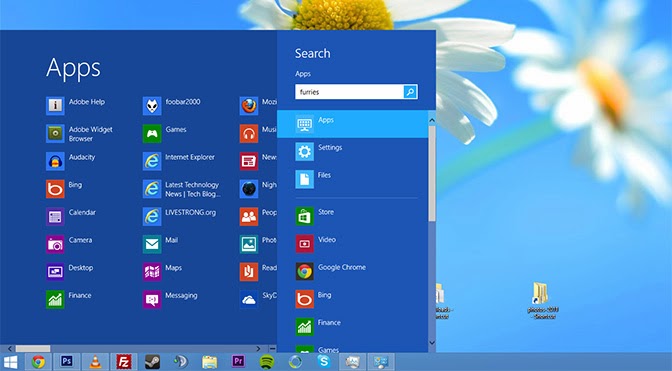This screenshot has height=371, width=672.
Task: Click the Windows Start button
Action: [x=10, y=362]
